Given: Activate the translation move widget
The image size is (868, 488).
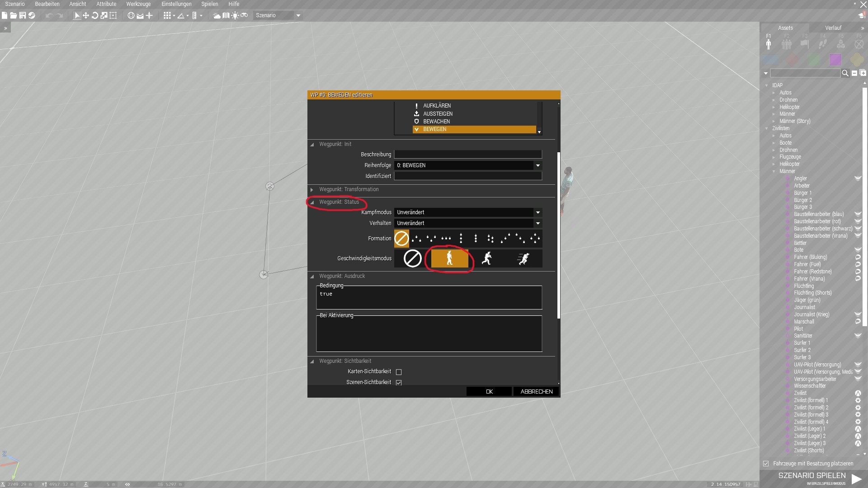Looking at the screenshot, I should (86, 15).
